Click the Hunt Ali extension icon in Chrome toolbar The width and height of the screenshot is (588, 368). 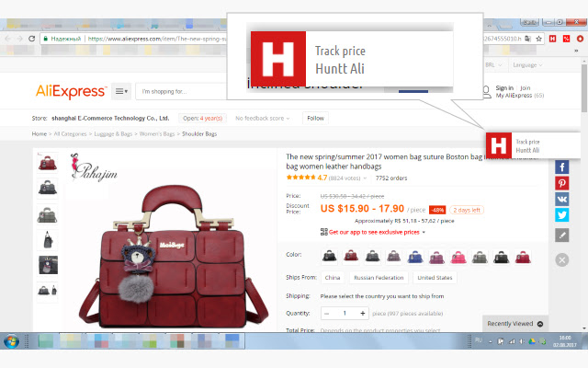point(552,39)
